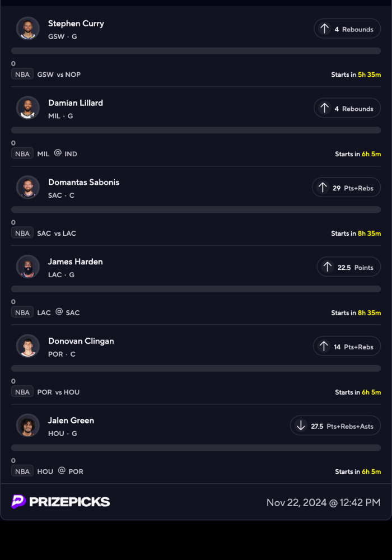The height and width of the screenshot is (560, 392).
Task: Select the NBA tag for GSW vs NOP
Action: [22, 74]
